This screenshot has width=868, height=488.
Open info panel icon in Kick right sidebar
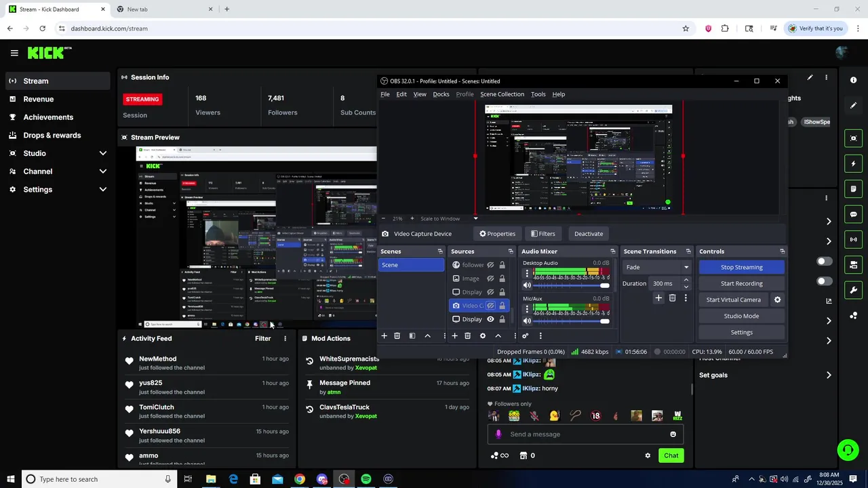click(853, 80)
